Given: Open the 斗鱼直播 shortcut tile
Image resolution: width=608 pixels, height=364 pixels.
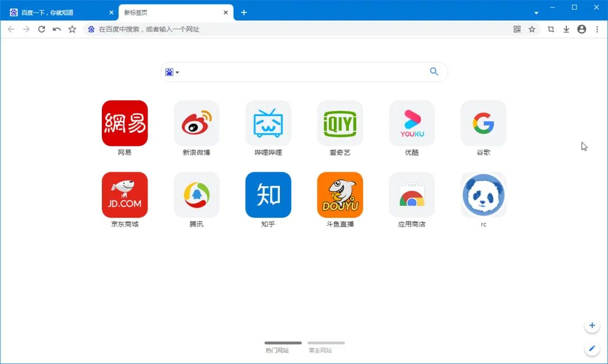Looking at the screenshot, I should (x=339, y=195).
